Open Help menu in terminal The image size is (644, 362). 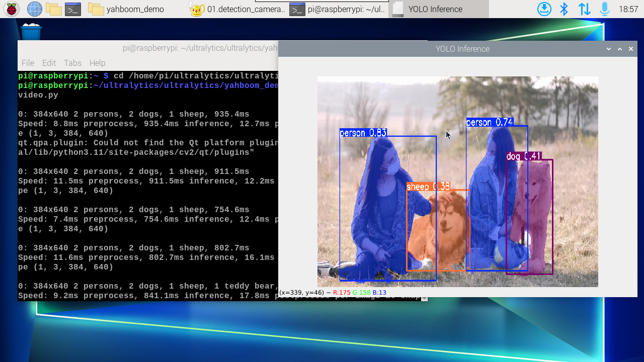click(98, 63)
